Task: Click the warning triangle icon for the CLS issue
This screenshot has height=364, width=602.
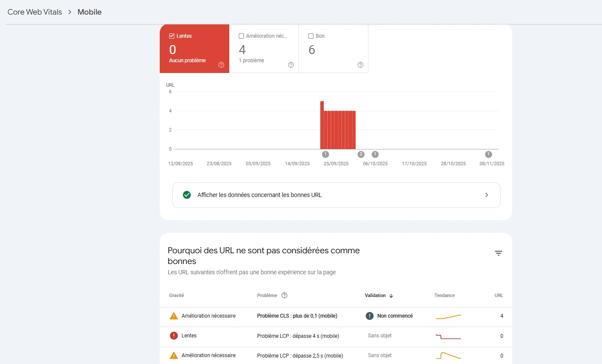Action: [173, 315]
